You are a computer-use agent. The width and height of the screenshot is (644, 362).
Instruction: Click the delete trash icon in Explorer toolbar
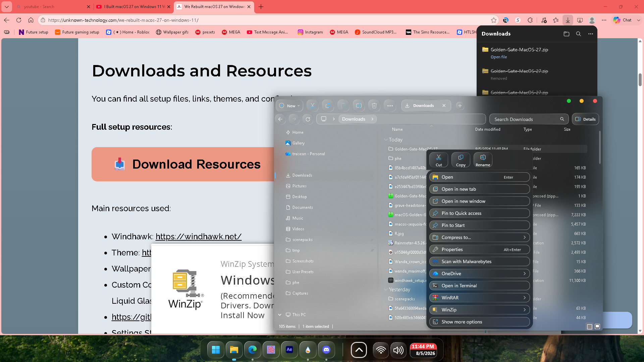(x=374, y=106)
